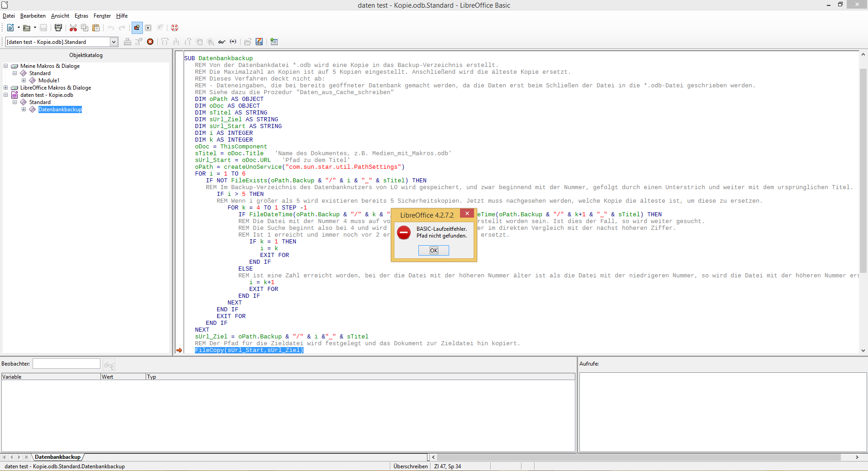Collapse Meine Makros & Dialoge tree node
The width and height of the screenshot is (868, 471).
coord(6,66)
